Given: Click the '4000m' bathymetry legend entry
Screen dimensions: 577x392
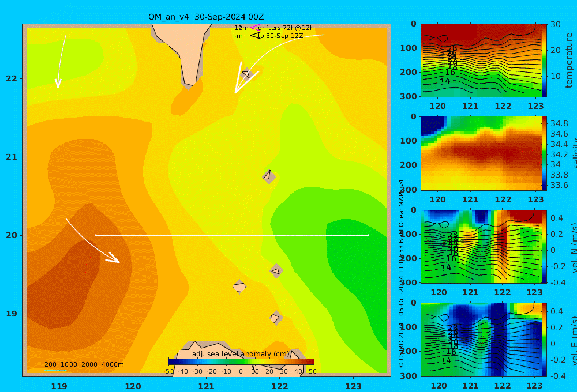Looking at the screenshot, I should coord(113,364).
